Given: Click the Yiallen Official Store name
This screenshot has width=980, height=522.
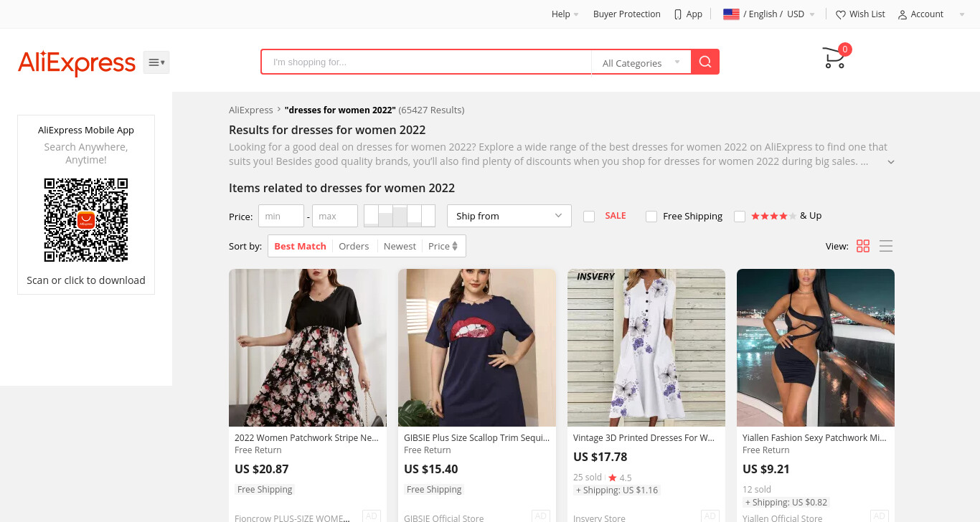Looking at the screenshot, I should 782,518.
